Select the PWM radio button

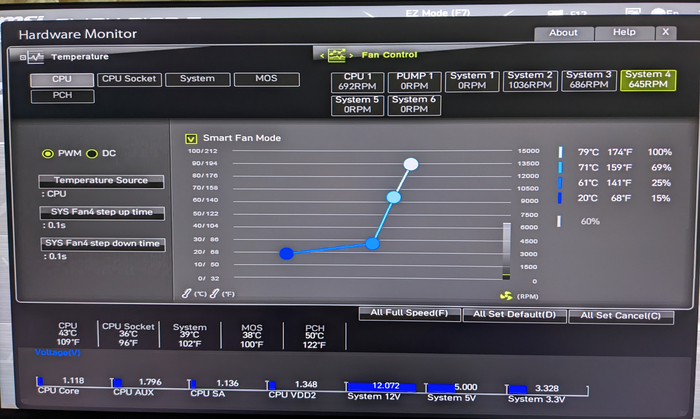coord(47,153)
